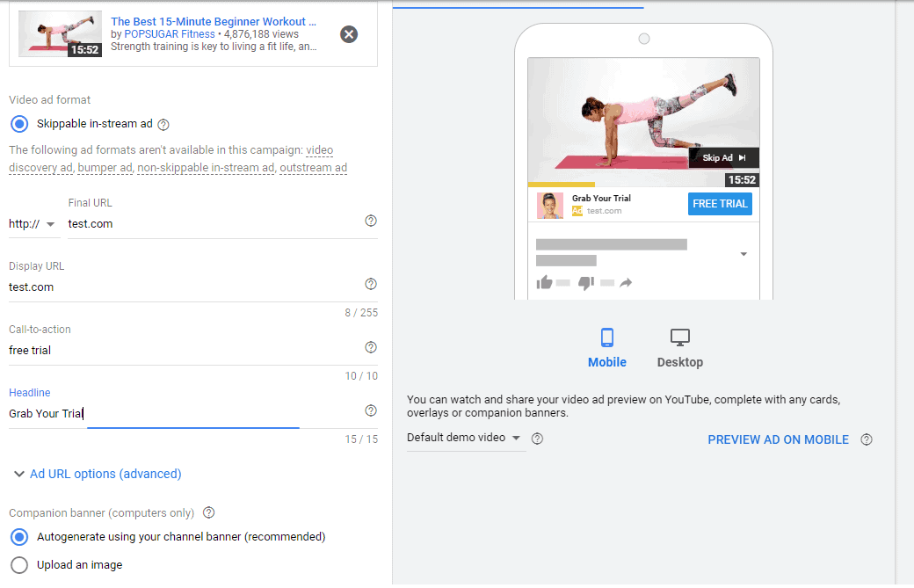Select the Skippable in-stream ad option
Screen dimensions: 914x588
pyautogui.click(x=19, y=124)
